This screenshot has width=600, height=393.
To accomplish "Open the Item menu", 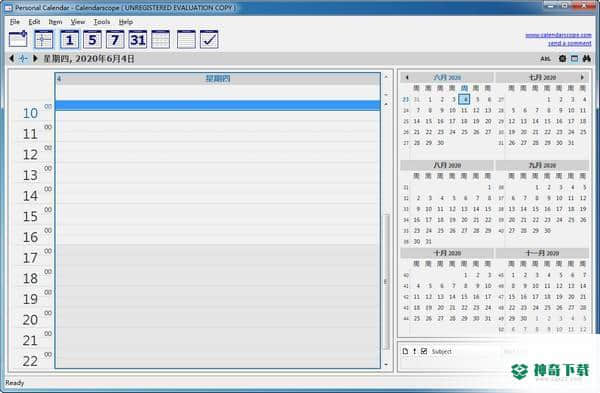I will pyautogui.click(x=55, y=22).
